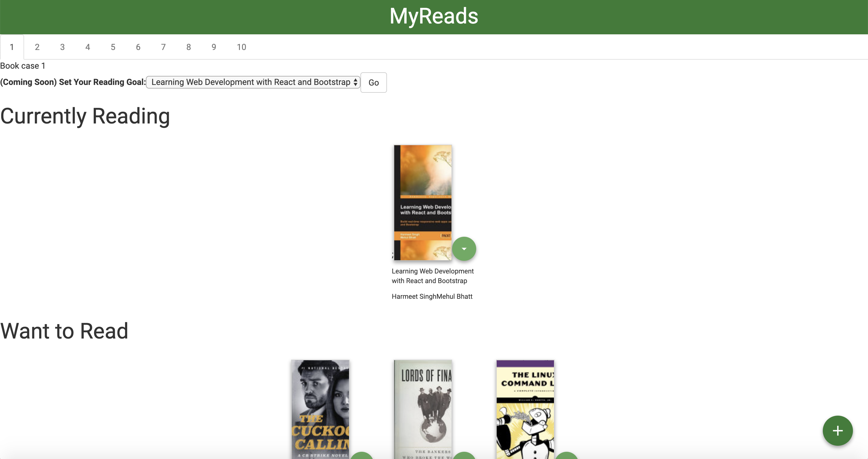Viewport: 868px width, 459px height.
Task: Click the green plus add-book button
Action: (x=837, y=430)
